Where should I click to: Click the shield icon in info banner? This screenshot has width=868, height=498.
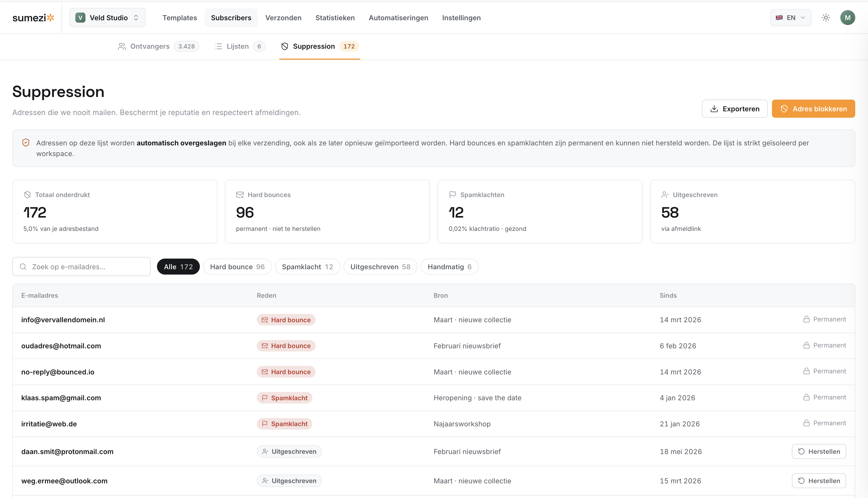click(x=26, y=143)
